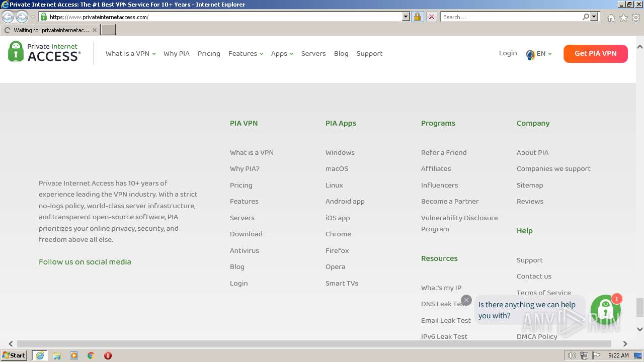Open address bar URL dropdown
Screen dimensions: 644x362
point(406,17)
